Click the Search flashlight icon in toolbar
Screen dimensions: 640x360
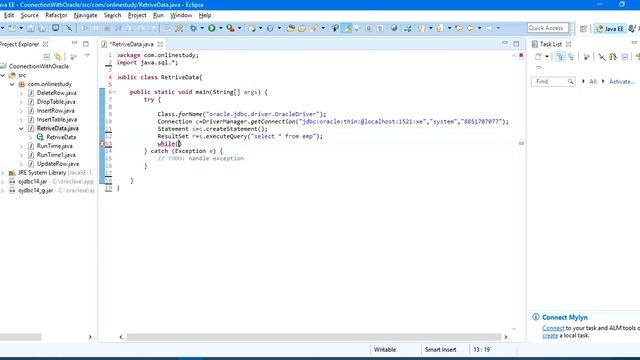[314, 28]
